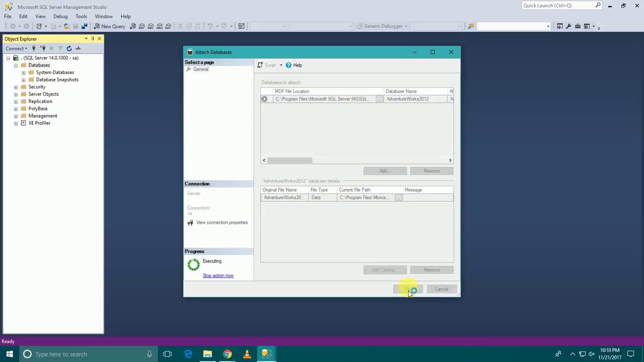The height and width of the screenshot is (362, 644).
Task: Click the DMX query icon
Action: 150,26
